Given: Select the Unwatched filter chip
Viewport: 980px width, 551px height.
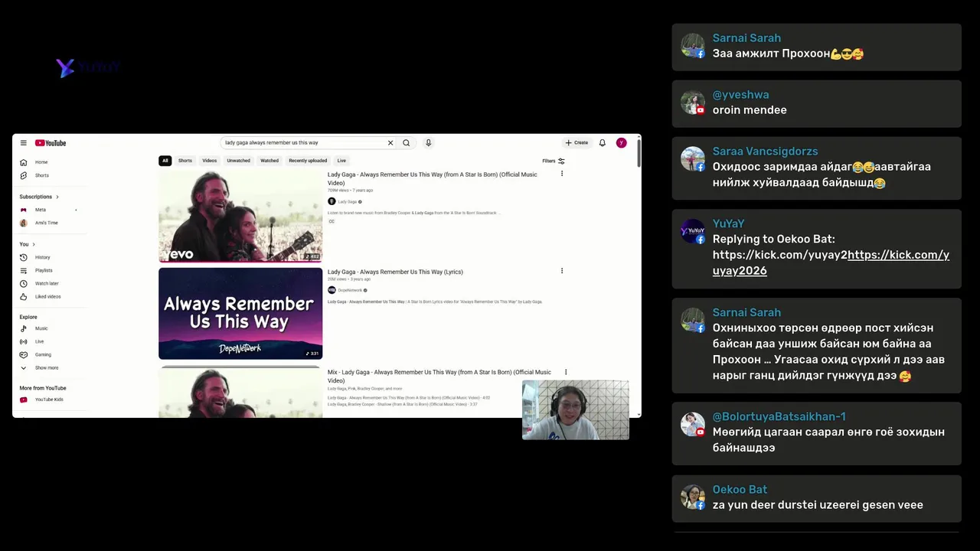Looking at the screenshot, I should coord(239,161).
